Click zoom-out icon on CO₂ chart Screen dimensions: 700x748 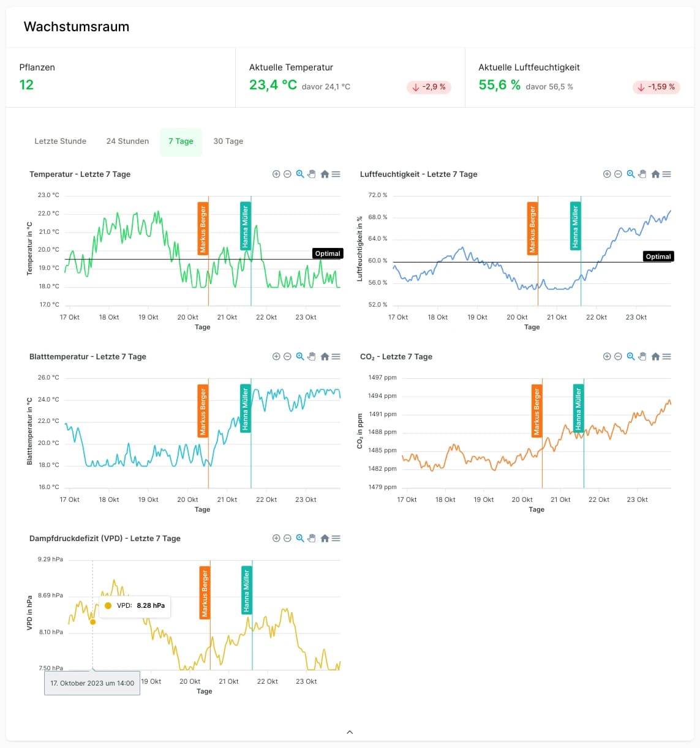(618, 356)
